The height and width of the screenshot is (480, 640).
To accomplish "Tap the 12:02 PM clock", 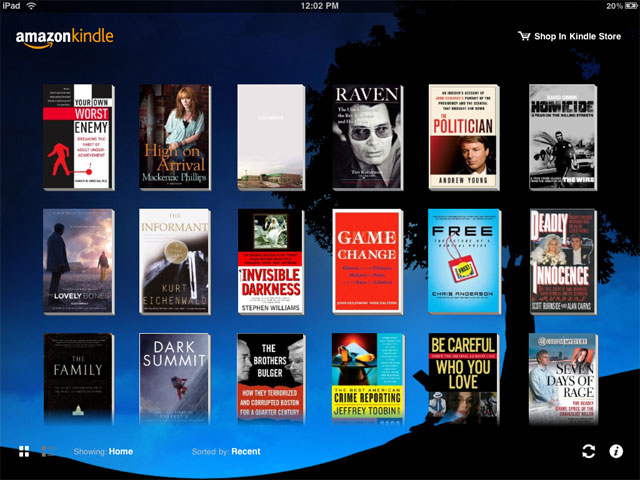I will coord(320,6).
